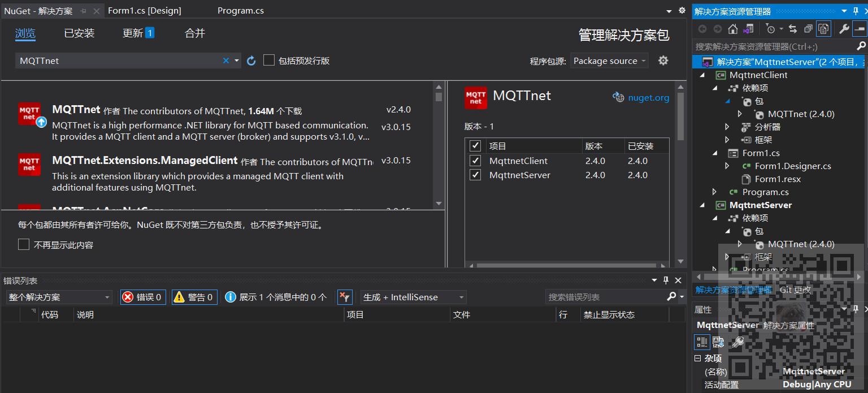Viewport: 868px width, 393px height.
Task: Uncheck the MqttnetServer project checkbox
Action: [475, 175]
